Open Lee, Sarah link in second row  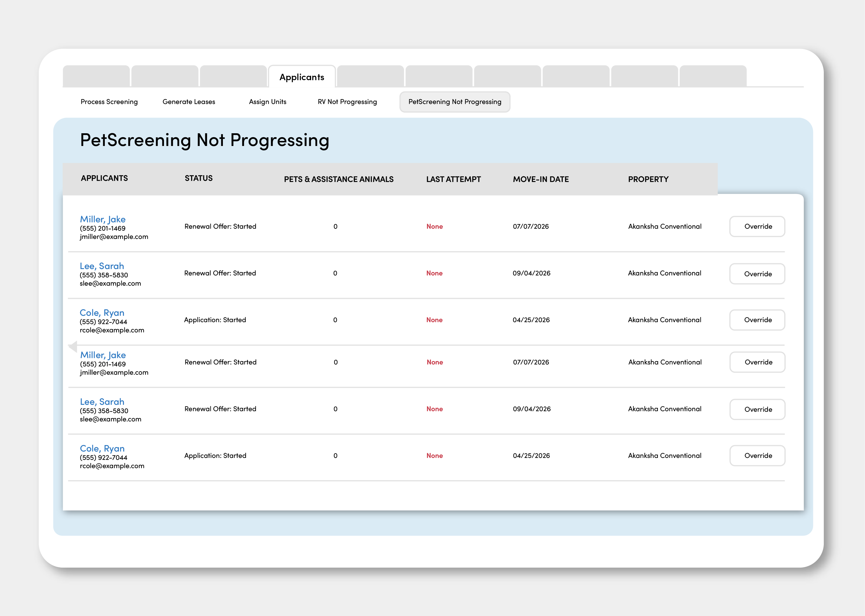[102, 266]
